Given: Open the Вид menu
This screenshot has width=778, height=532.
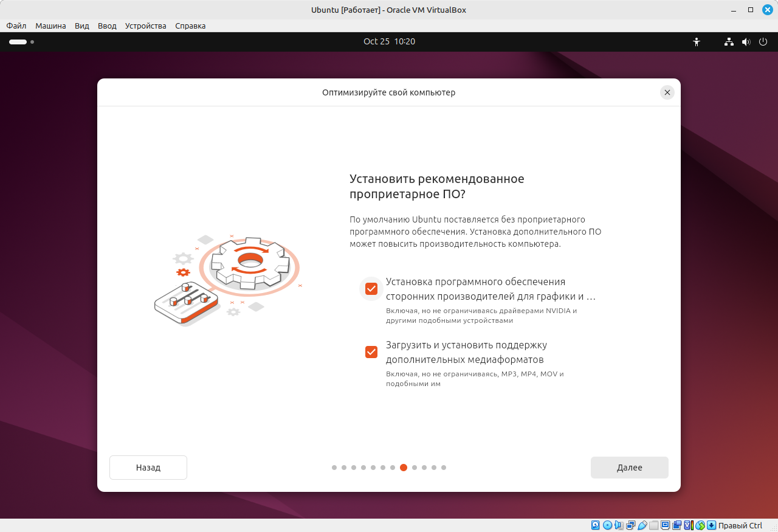Looking at the screenshot, I should 82,26.
